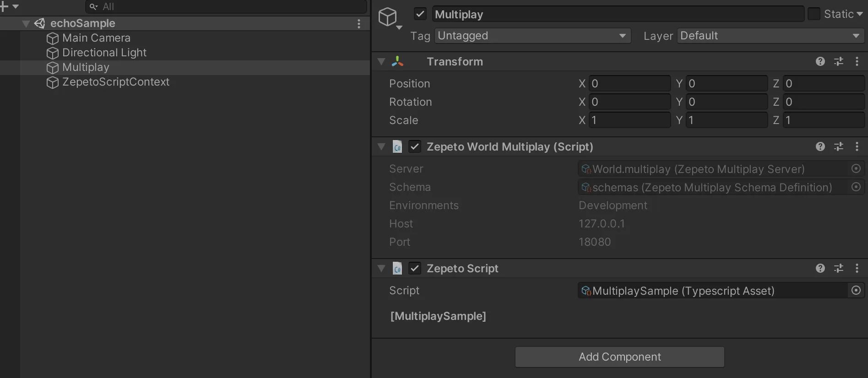Open Zepeto Script help reference
The height and width of the screenshot is (378, 868).
point(820,269)
